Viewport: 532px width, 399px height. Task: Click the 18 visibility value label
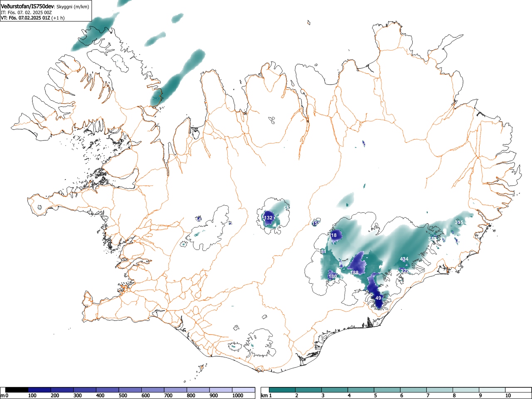334,235
